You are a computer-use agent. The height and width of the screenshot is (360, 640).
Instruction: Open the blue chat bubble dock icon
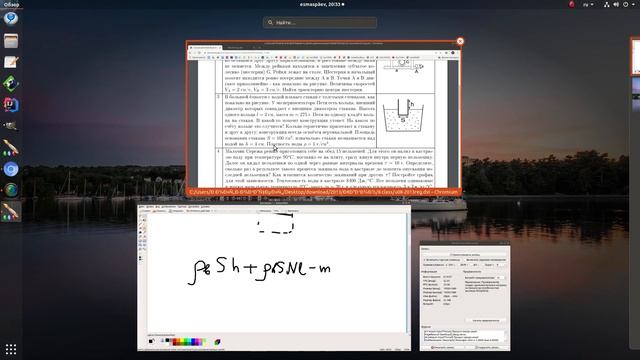pyautogui.click(x=11, y=19)
